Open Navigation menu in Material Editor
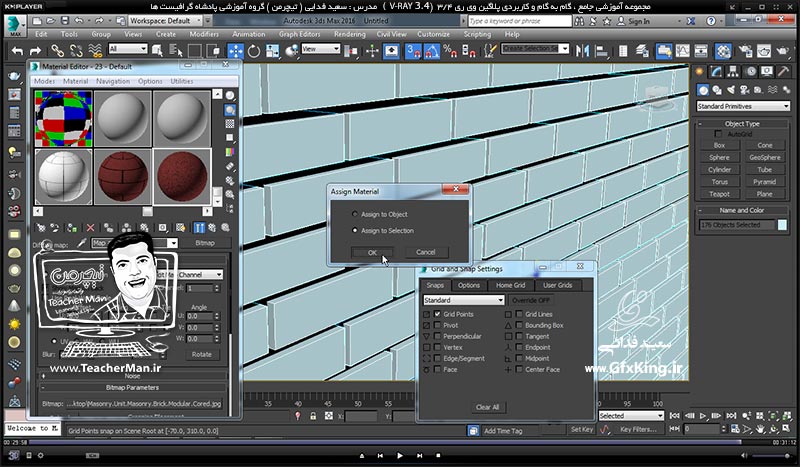 [x=113, y=81]
